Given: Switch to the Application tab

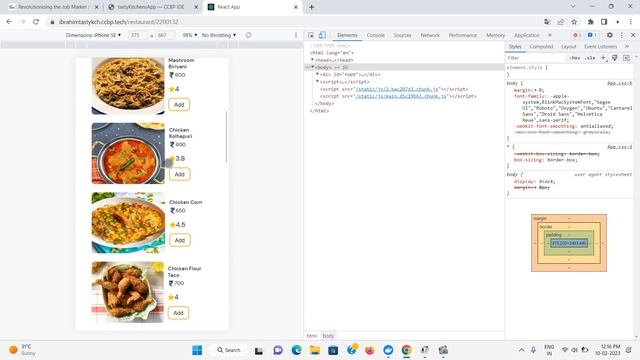Looking at the screenshot, I should tap(527, 35).
